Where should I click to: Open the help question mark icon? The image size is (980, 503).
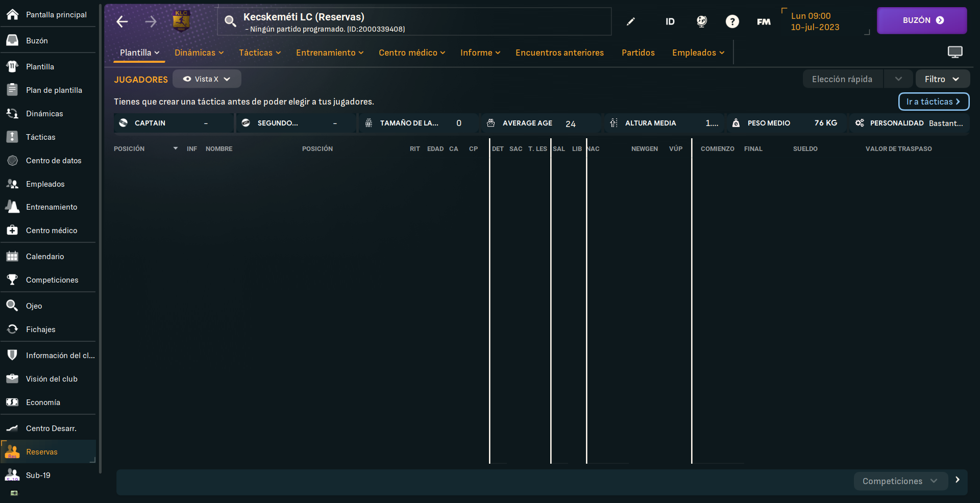[x=732, y=21]
